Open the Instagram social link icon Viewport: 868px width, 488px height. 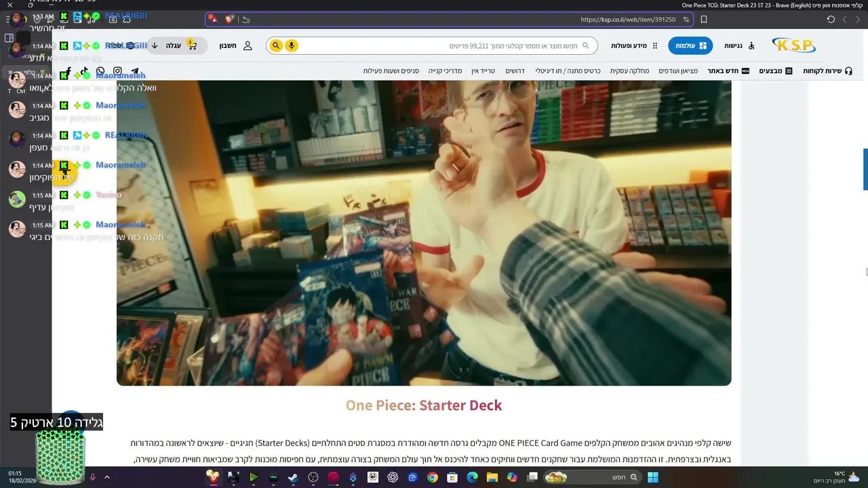tap(117, 71)
